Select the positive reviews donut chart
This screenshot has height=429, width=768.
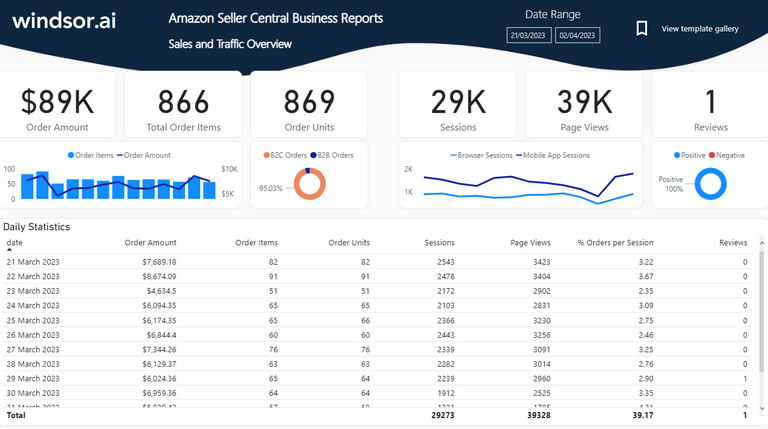coord(710,184)
